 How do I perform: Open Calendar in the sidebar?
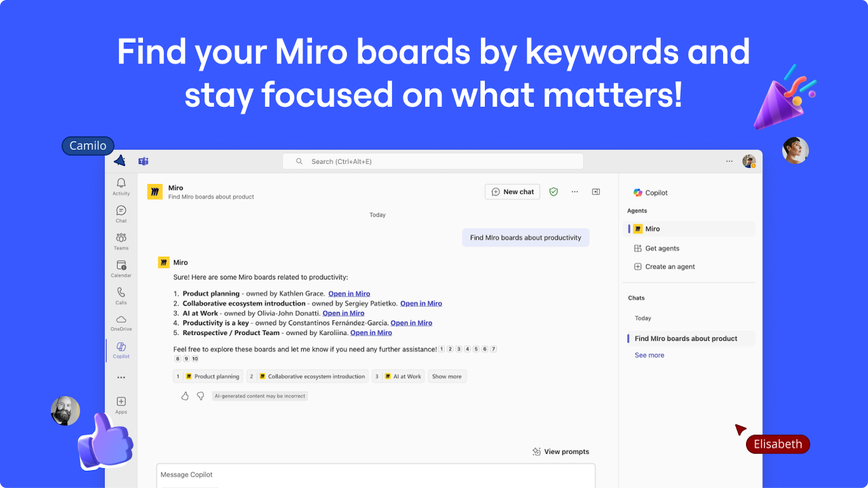[121, 268]
